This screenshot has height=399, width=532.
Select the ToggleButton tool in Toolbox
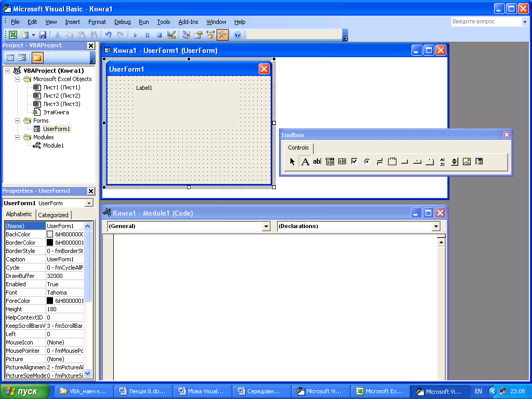379,162
